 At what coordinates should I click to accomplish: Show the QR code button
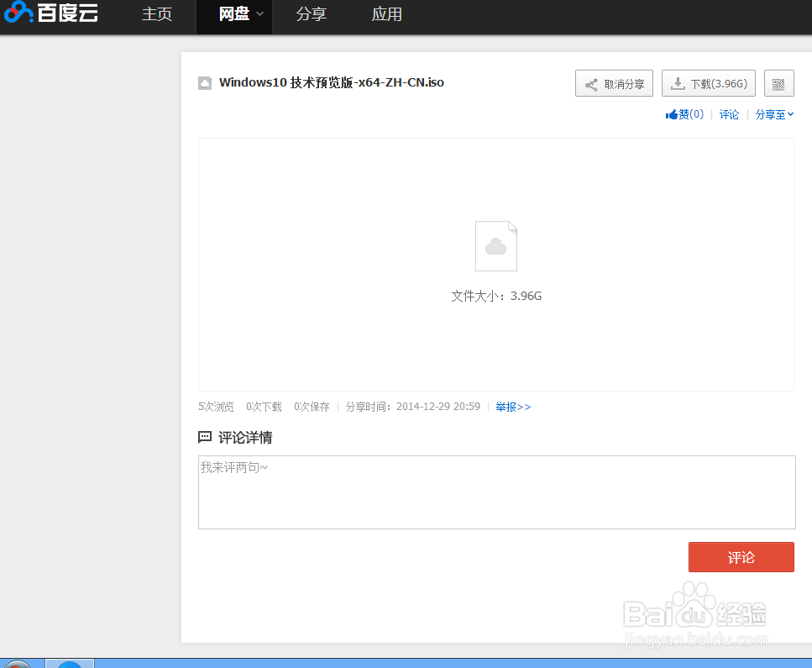779,83
